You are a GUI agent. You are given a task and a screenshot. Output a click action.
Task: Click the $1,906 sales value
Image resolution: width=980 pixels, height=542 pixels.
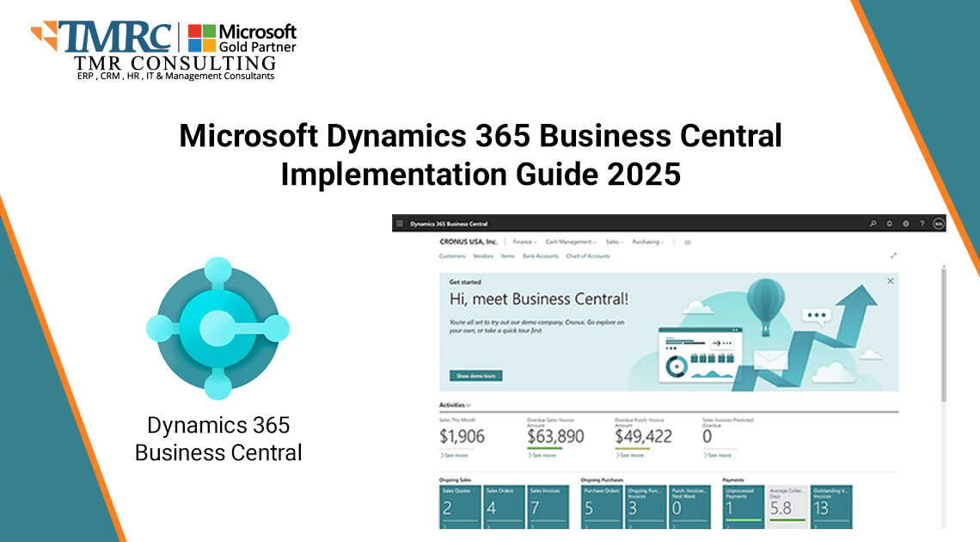(x=462, y=436)
